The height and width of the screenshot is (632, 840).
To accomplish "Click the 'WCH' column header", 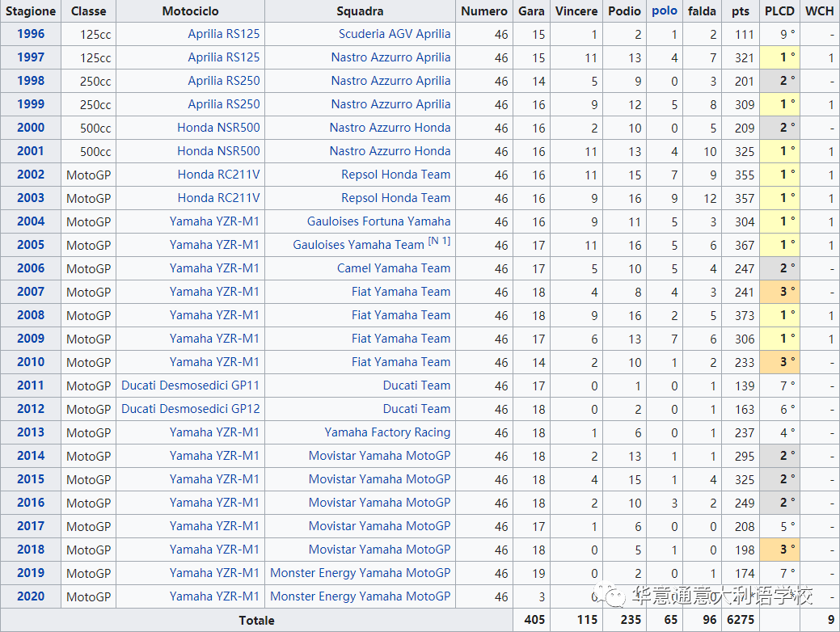I will [820, 11].
